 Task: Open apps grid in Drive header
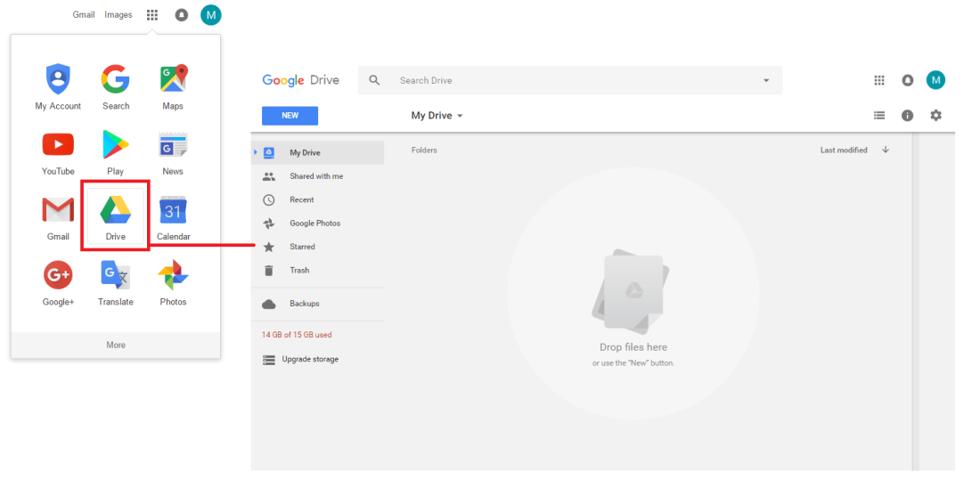click(879, 80)
